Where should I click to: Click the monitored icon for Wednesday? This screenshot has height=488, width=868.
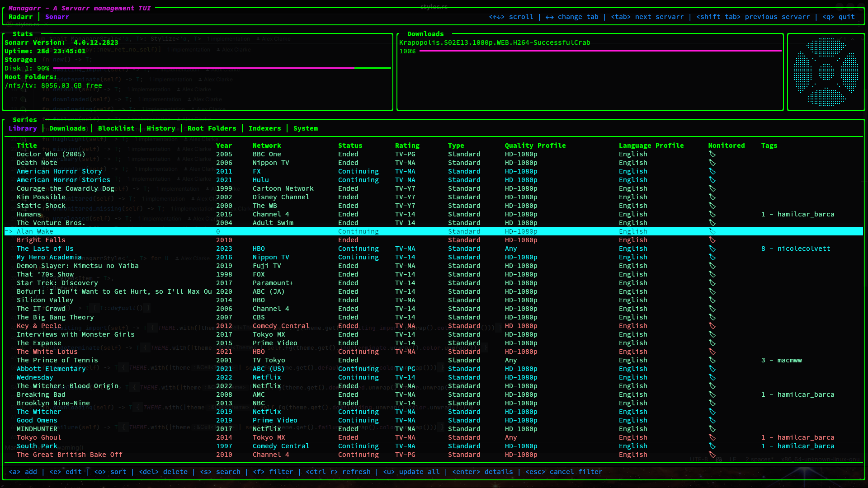pyautogui.click(x=712, y=377)
